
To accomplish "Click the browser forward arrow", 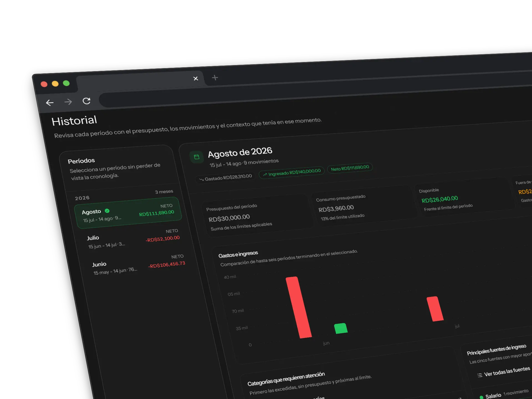I will click(x=68, y=102).
